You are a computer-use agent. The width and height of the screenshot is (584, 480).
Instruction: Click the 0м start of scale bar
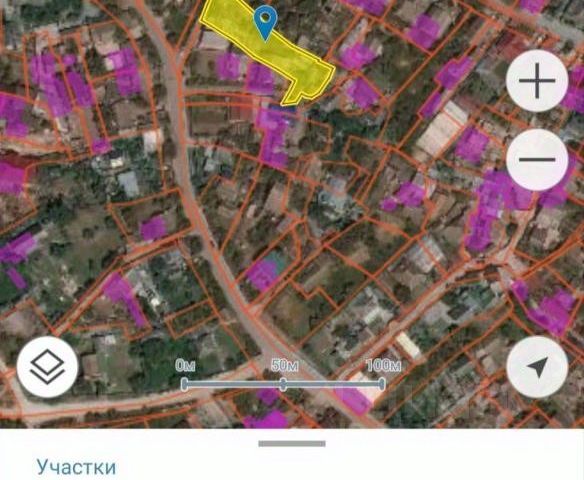[x=185, y=384]
